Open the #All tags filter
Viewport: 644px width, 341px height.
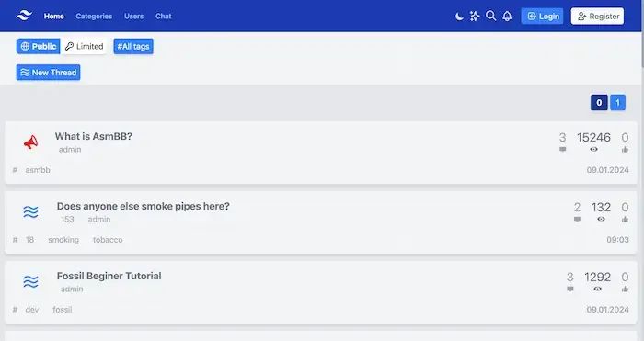click(x=133, y=46)
